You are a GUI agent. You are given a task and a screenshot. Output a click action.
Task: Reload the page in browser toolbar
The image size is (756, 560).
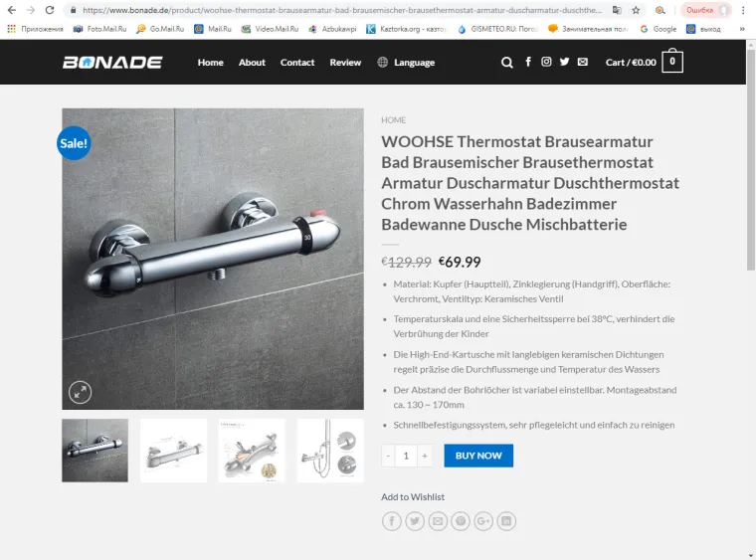(50, 10)
